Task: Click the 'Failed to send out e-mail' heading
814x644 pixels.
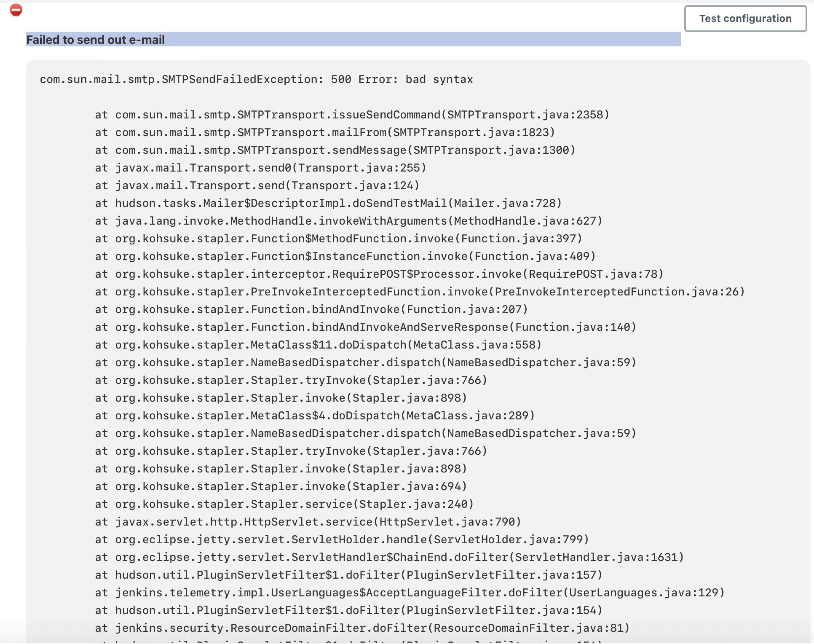Action: coord(96,40)
